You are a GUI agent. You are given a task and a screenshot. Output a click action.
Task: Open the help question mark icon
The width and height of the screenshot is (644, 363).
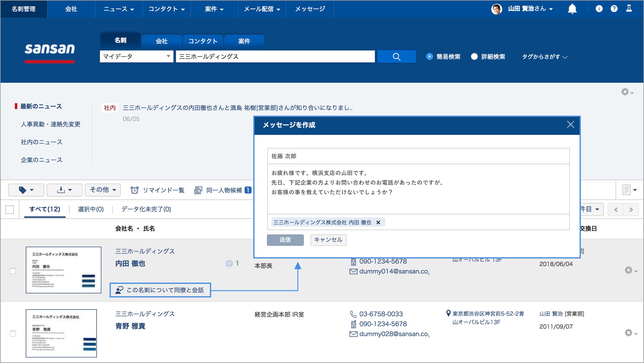614,9
